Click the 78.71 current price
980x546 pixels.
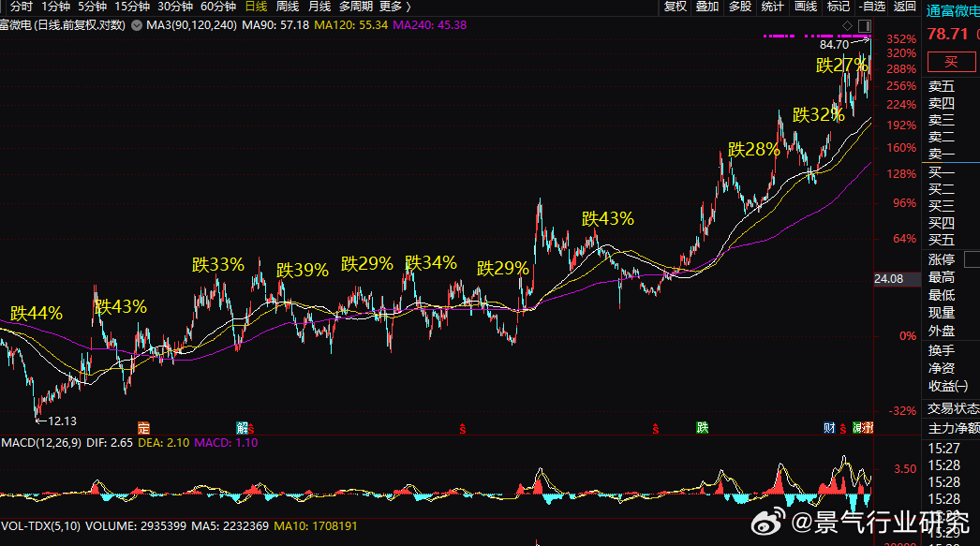point(947,34)
